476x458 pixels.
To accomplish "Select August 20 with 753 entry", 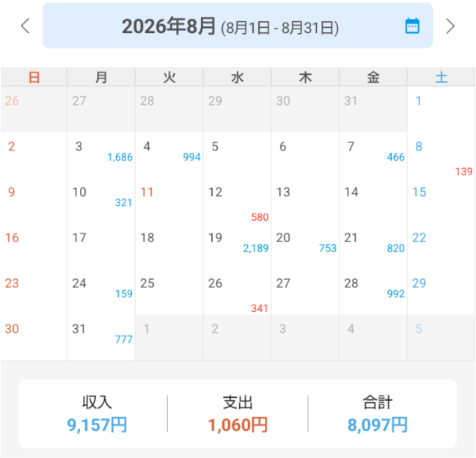I will (x=305, y=246).
